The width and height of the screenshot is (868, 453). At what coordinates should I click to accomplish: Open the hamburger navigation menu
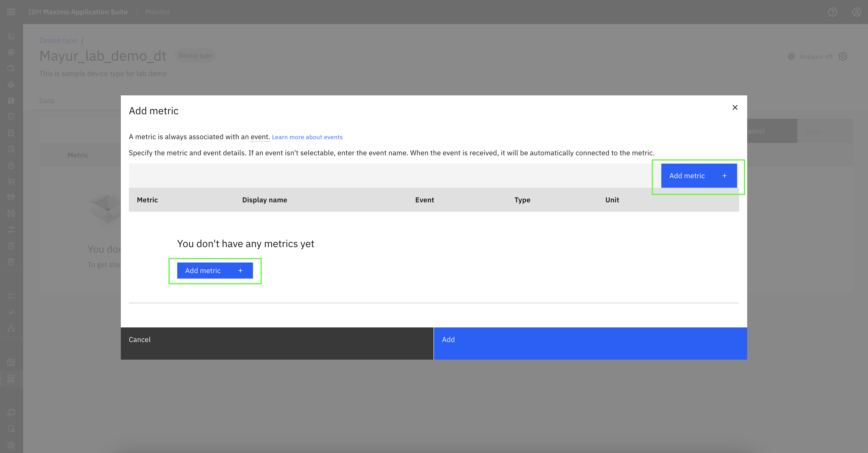11,12
